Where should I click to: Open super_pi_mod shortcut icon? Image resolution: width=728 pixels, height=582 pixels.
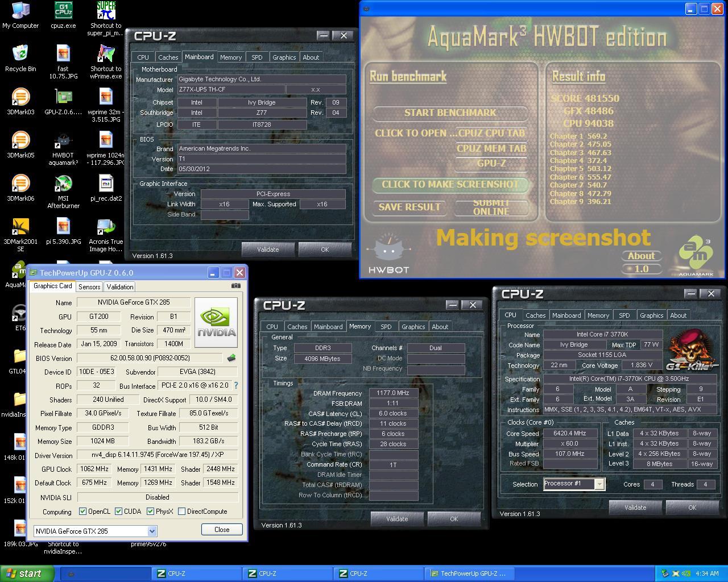(x=106, y=19)
